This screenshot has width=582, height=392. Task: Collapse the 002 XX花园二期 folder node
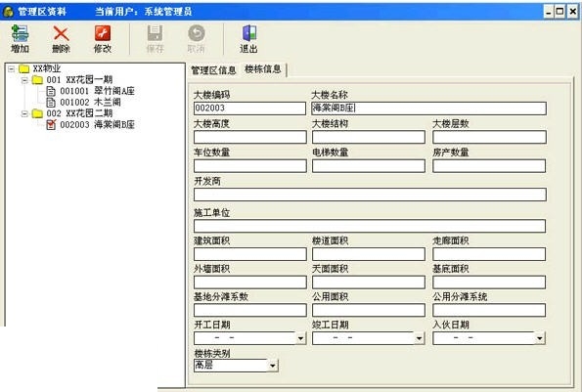click(24, 113)
